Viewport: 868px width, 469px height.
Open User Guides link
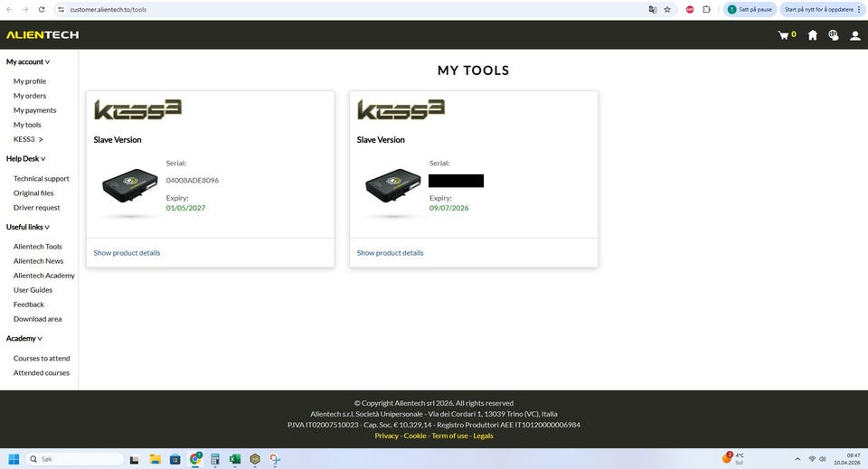pos(33,290)
